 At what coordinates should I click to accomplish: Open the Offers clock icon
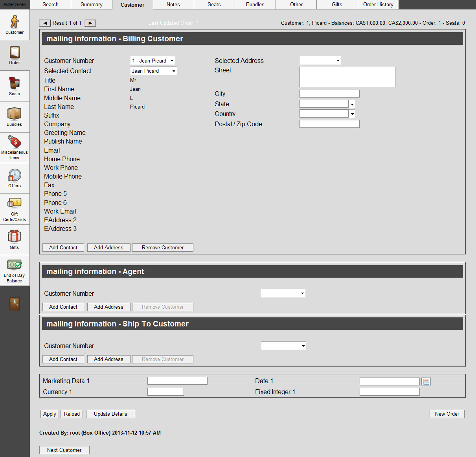15,178
